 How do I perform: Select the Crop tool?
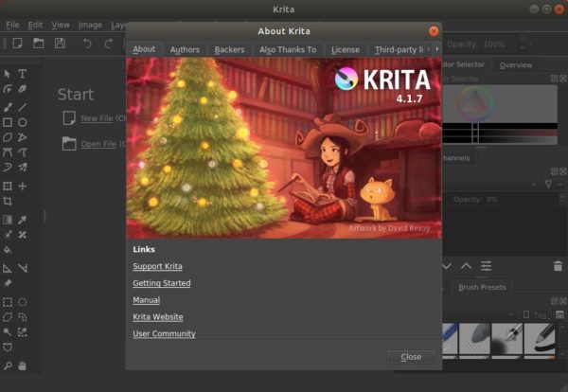click(x=8, y=201)
